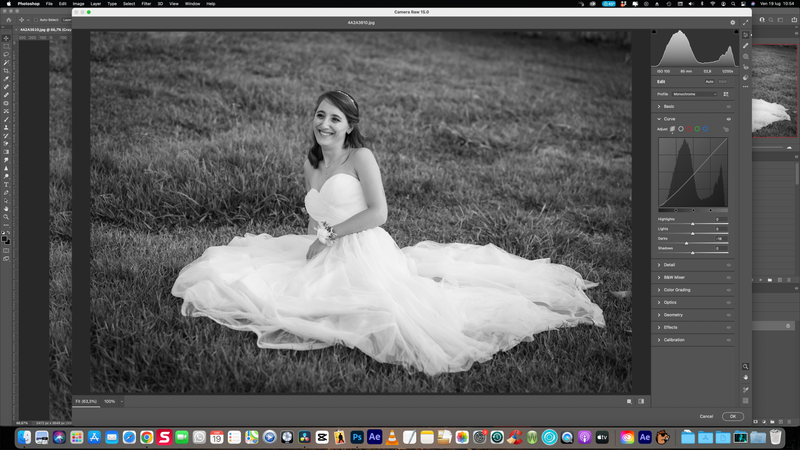800x450 pixels.
Task: Toggle visibility of the Curve panel
Action: 729,118
